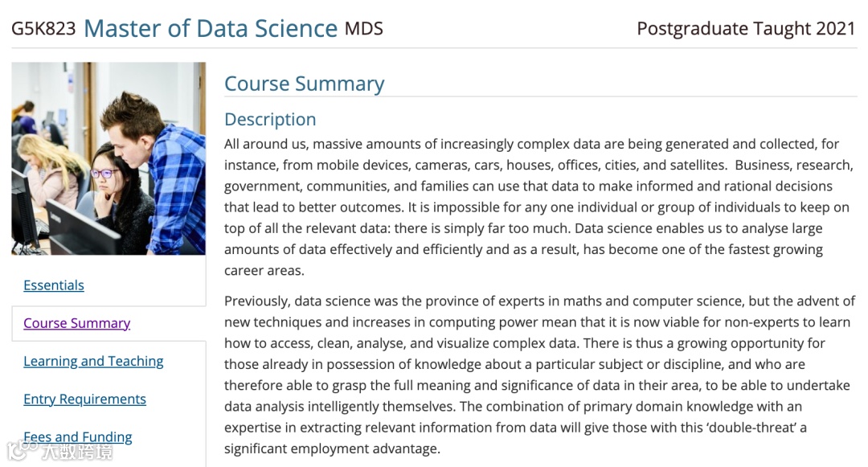The width and height of the screenshot is (868, 467).
Task: Click the Description subheading
Action: pos(270,119)
